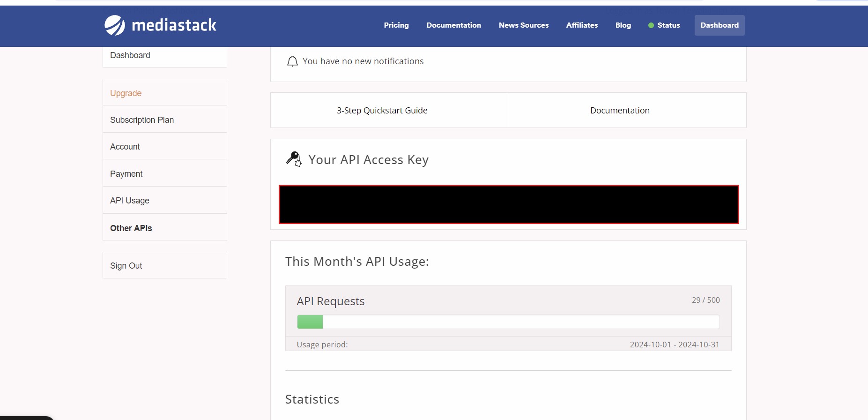The image size is (868, 420).
Task: Open Documentation in the top navigation
Action: (453, 25)
